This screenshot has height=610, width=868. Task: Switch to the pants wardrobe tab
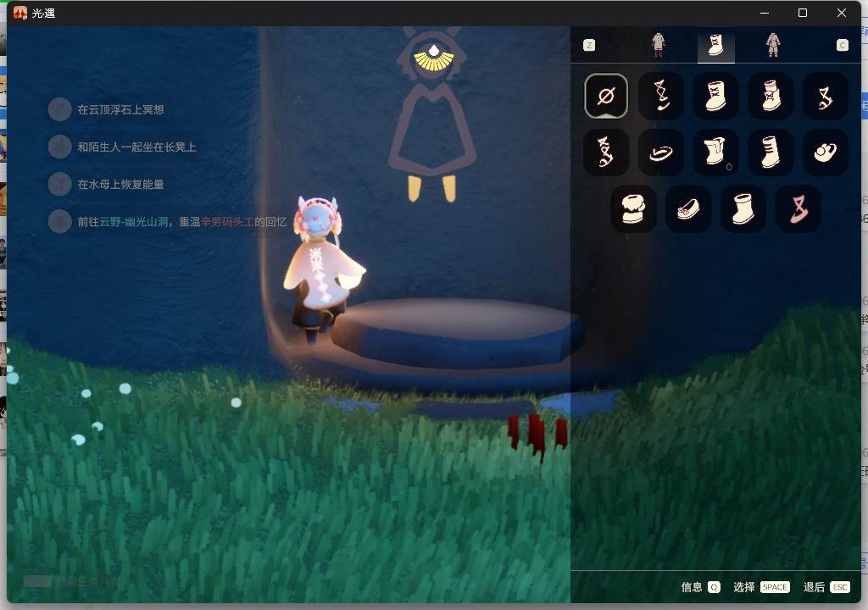(x=658, y=45)
